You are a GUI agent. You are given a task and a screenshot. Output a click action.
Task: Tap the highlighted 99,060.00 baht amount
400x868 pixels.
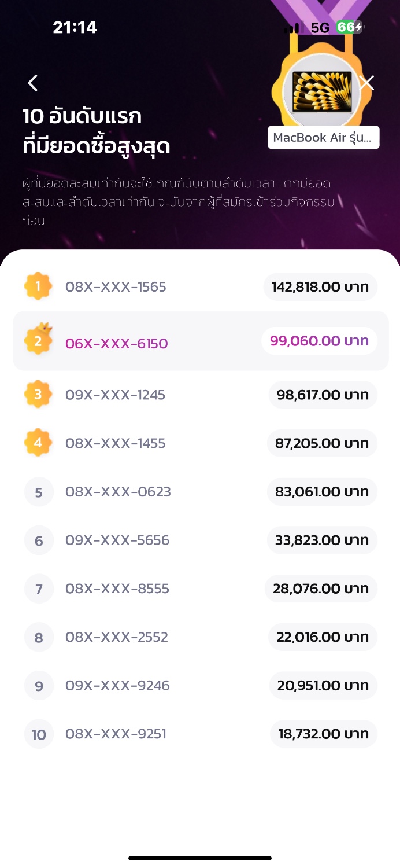tap(319, 341)
